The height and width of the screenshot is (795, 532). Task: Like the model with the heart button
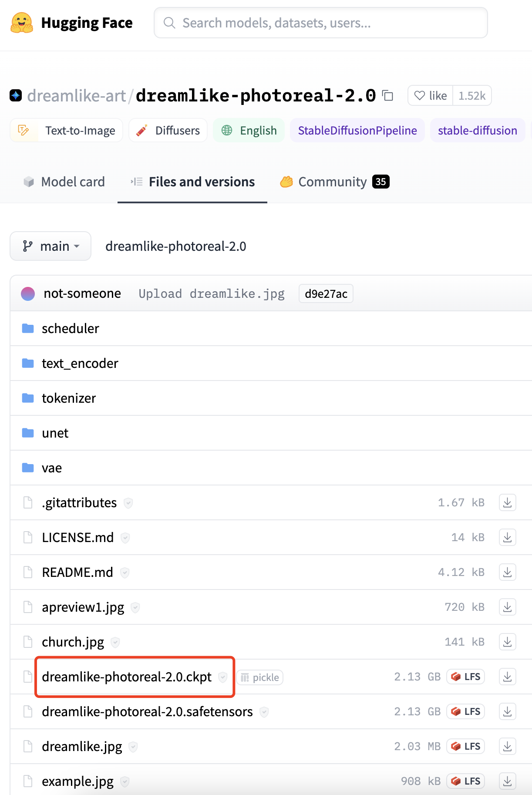430,95
